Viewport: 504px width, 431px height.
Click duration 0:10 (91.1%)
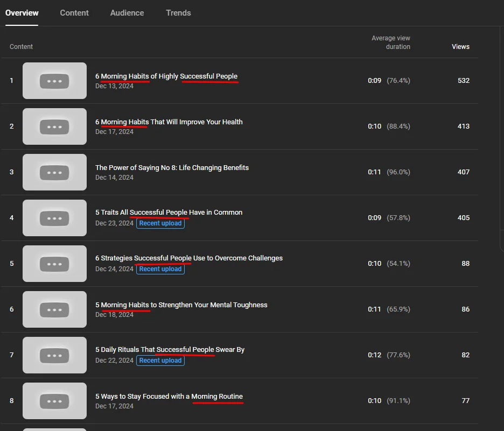(389, 401)
